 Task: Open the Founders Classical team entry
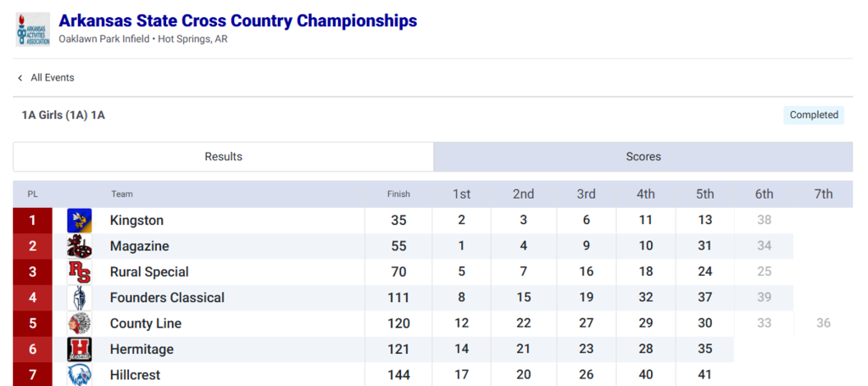click(x=167, y=298)
